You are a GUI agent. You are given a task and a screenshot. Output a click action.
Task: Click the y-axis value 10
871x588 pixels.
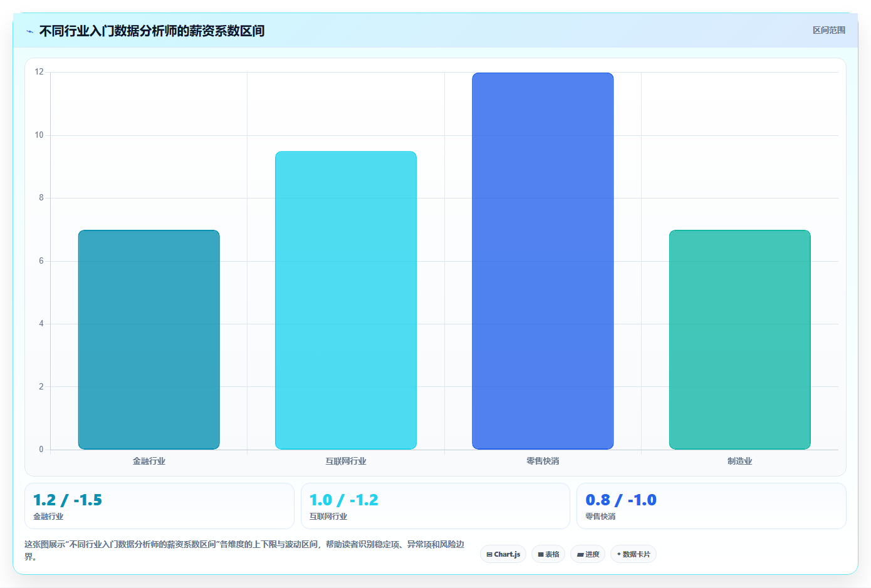point(39,135)
